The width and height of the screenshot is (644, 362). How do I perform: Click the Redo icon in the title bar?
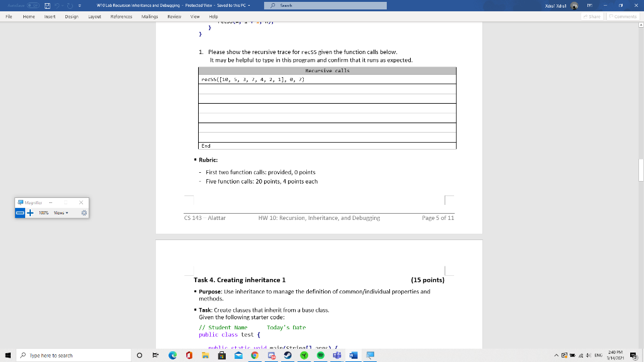(x=70, y=5)
